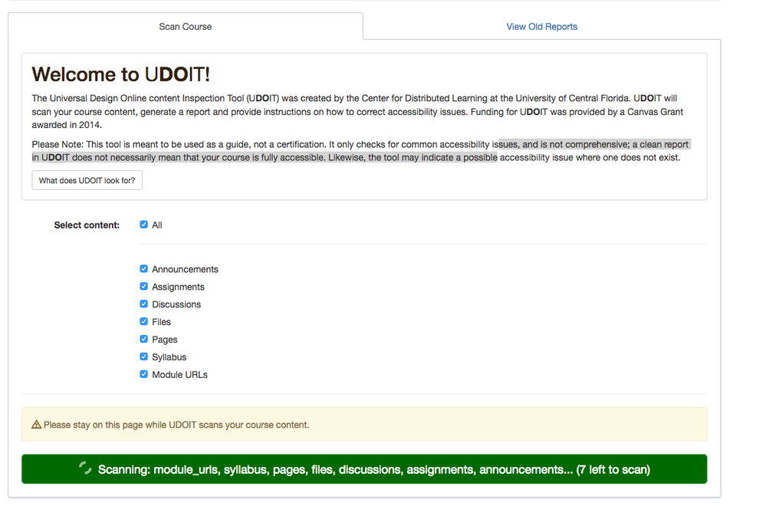Click the Discussions label text

[176, 304]
